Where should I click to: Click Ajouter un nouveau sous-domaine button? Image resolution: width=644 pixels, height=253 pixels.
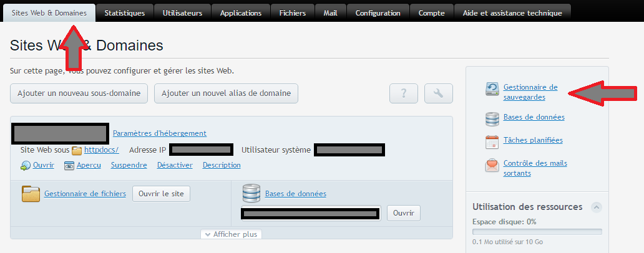coord(79,93)
